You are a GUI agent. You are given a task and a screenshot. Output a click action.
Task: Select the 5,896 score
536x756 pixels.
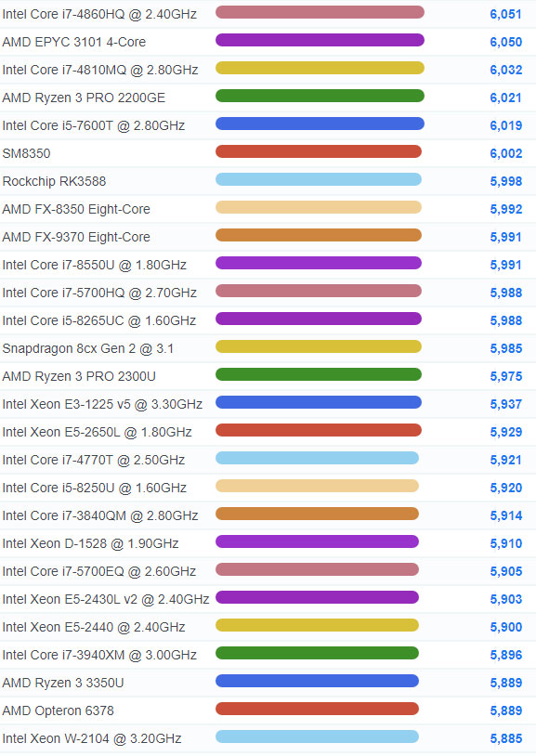point(506,656)
